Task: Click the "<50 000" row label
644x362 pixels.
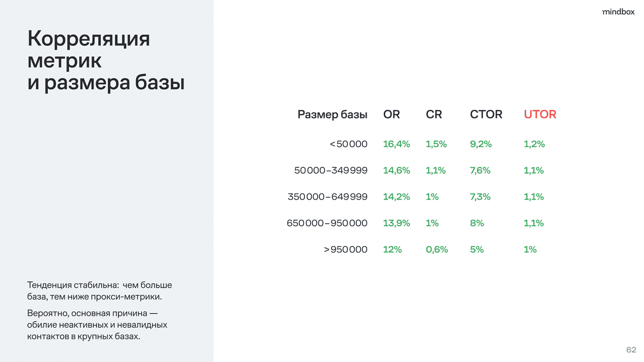Action: 348,144
